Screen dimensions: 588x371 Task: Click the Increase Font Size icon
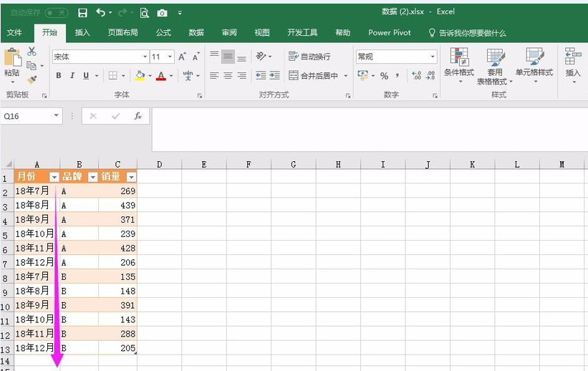182,57
